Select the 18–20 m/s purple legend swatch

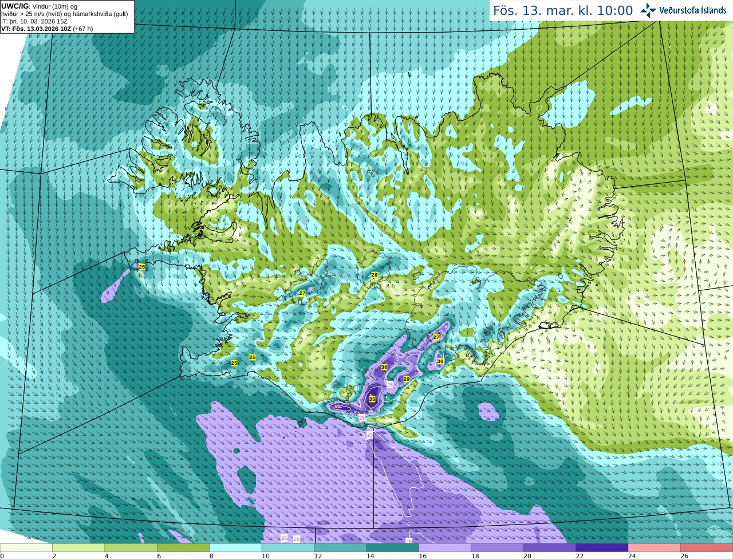pos(498,548)
